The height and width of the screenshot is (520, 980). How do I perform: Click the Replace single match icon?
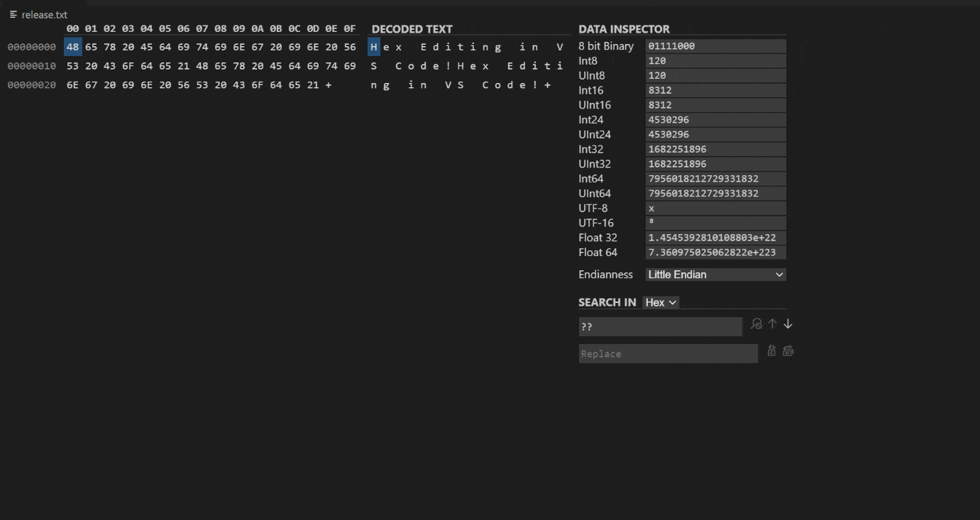click(771, 351)
